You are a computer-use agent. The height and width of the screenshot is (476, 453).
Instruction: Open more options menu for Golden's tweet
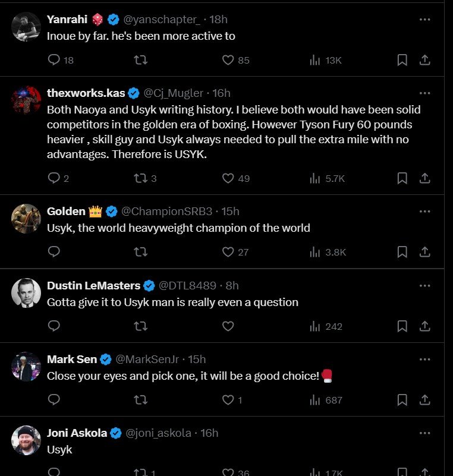click(x=424, y=212)
